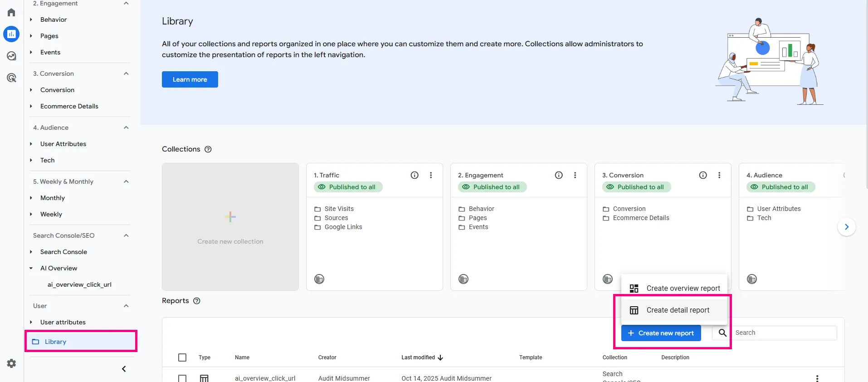Expand the Monthly navigation item
This screenshot has height=382, width=868.
31,198
